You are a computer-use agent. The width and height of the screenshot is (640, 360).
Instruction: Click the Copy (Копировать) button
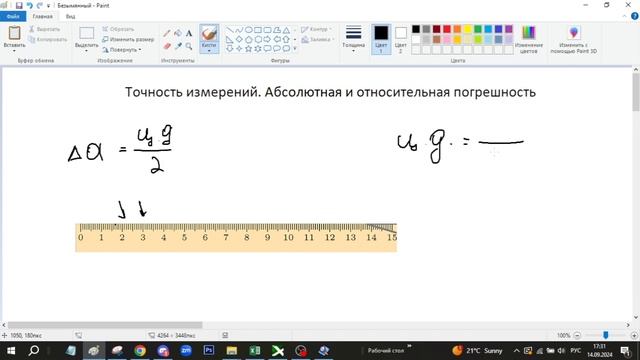(48, 40)
